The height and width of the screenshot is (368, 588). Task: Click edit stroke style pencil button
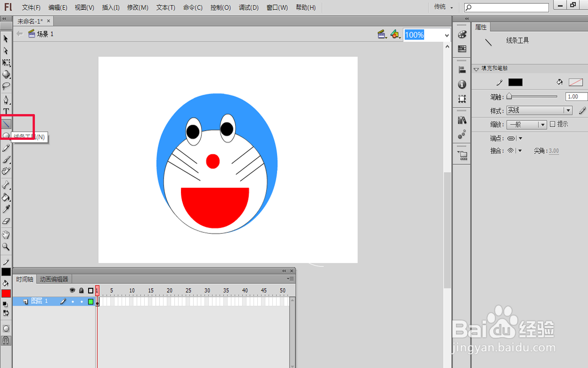(582, 110)
